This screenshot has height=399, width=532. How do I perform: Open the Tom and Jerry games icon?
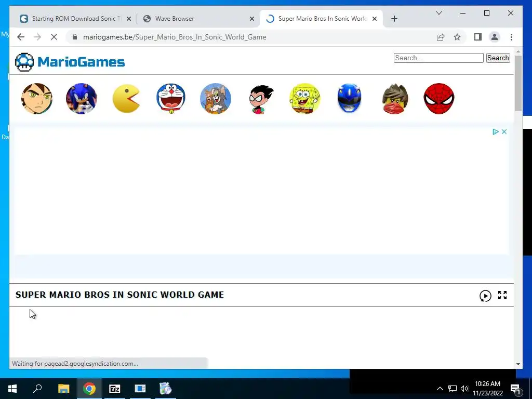216,98
